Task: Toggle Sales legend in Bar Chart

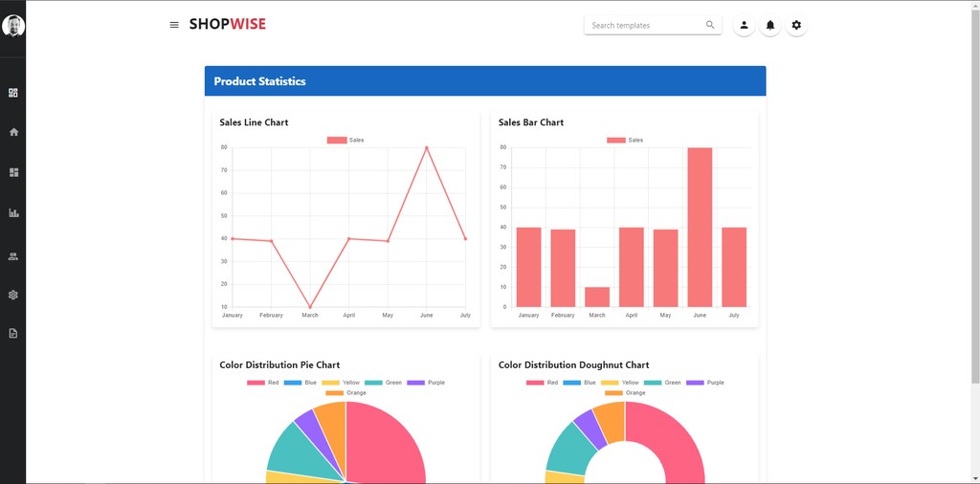Action: click(625, 140)
